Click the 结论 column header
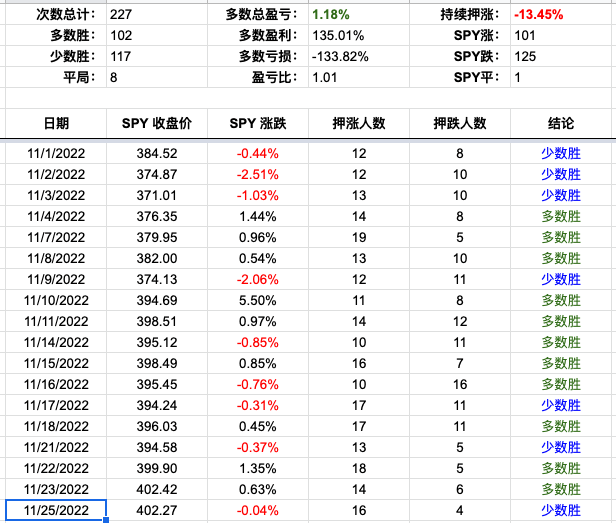Image resolution: width=616 pixels, height=523 pixels. (x=561, y=123)
